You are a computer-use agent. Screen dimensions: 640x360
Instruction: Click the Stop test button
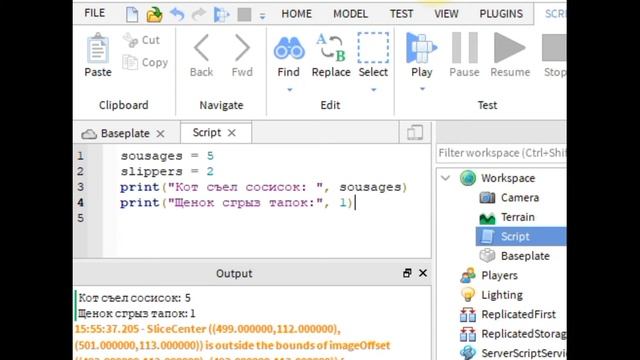(x=554, y=56)
